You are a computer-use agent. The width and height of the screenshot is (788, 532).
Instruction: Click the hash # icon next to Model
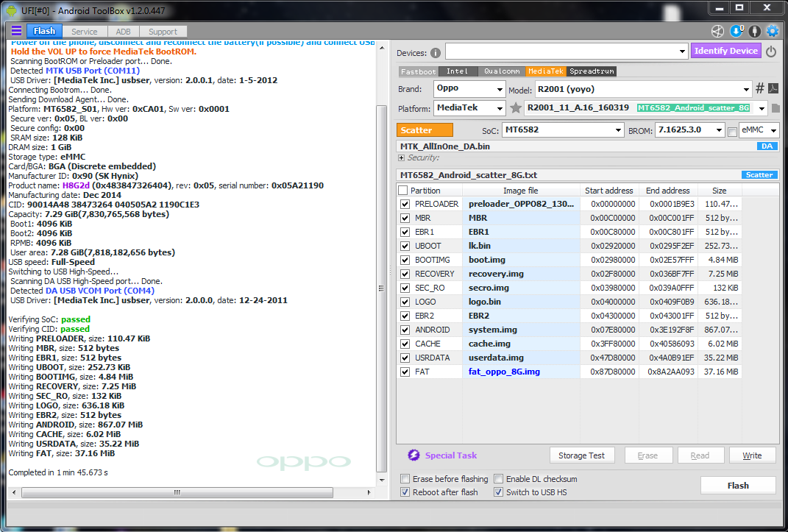(x=760, y=89)
